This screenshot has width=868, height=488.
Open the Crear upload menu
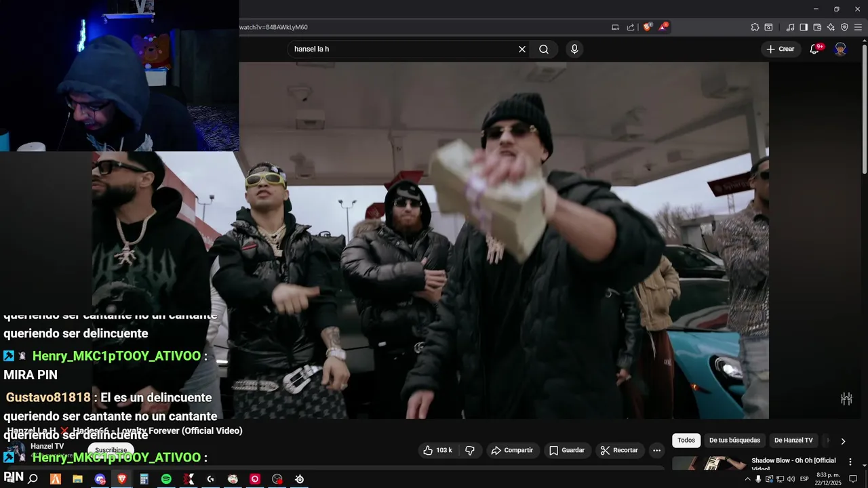point(781,49)
